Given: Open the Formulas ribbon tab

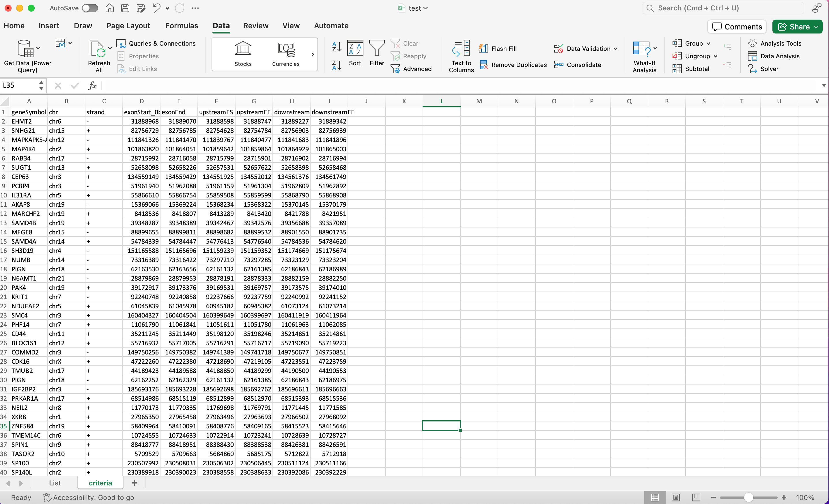Looking at the screenshot, I should [181, 26].
